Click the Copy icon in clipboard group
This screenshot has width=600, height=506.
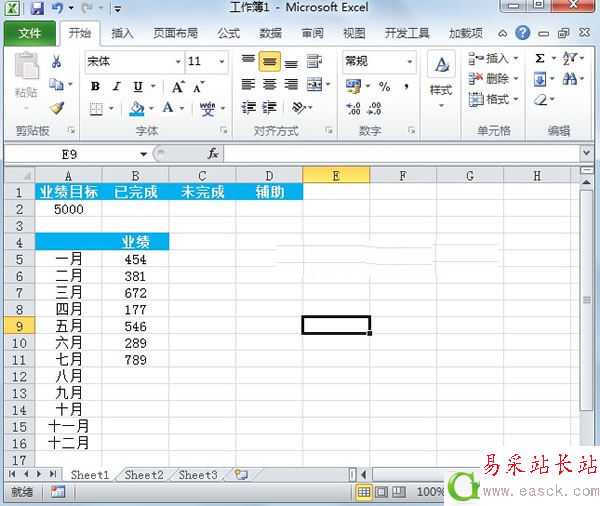click(57, 84)
